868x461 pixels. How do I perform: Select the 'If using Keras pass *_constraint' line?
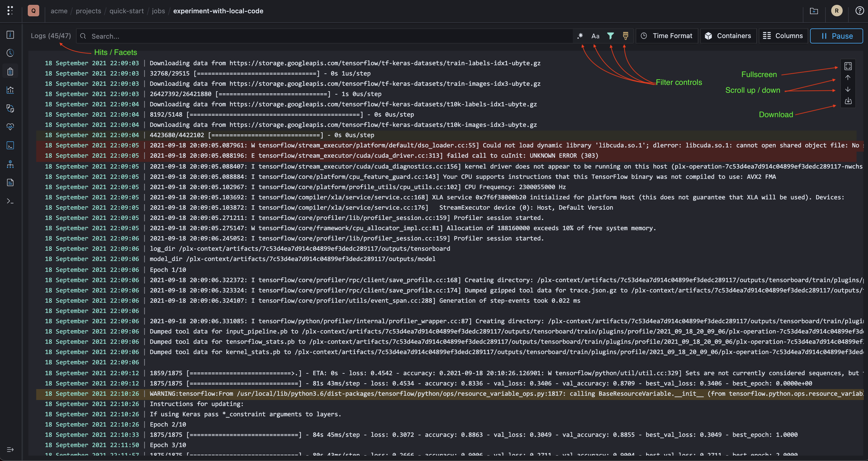tap(446, 414)
